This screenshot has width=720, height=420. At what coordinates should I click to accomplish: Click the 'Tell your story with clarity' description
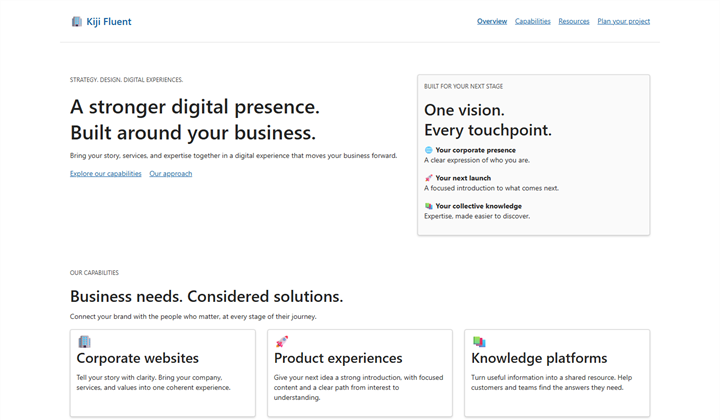[x=153, y=383]
